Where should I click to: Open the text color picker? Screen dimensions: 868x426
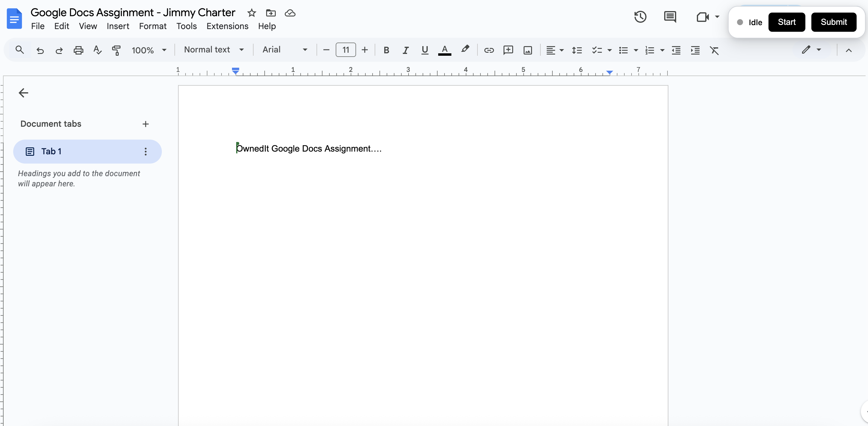pos(444,50)
